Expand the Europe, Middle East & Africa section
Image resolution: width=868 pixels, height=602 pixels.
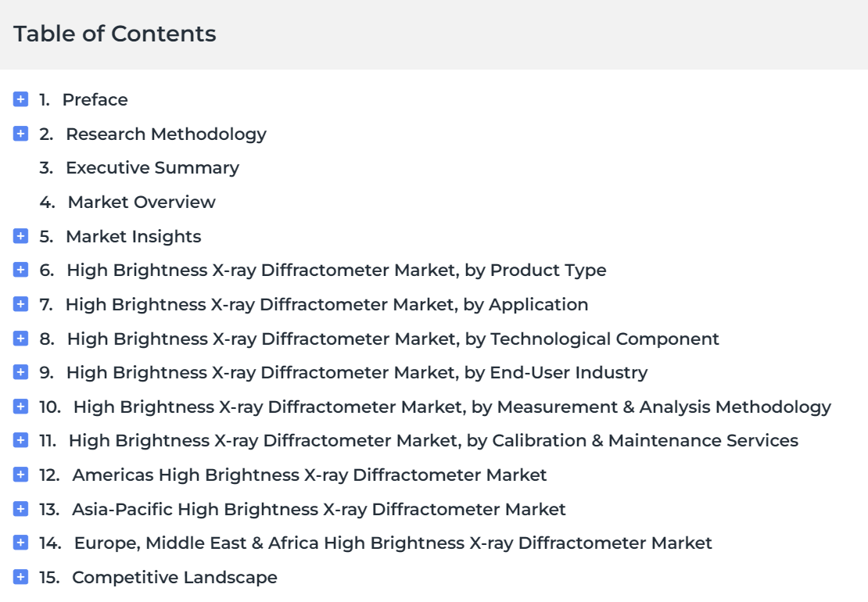click(x=20, y=543)
